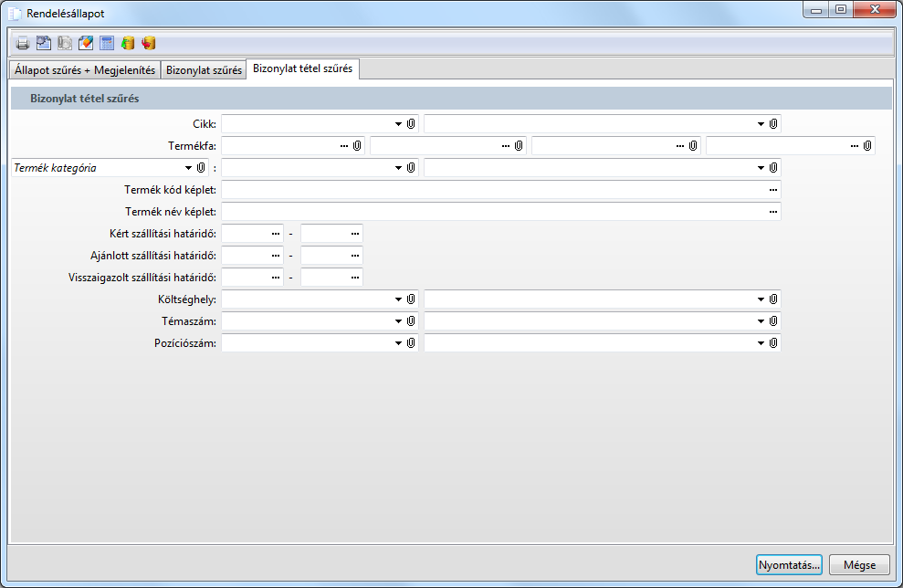The height and width of the screenshot is (588, 903).
Task: Open end date picker for Kért szállítási határidő
Action: [x=355, y=233]
